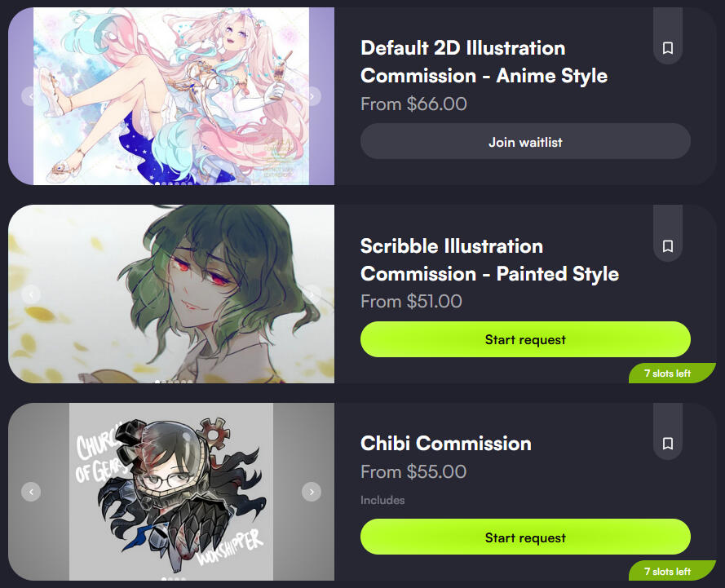This screenshot has width=725, height=588.
Task: Bookmark the Default 2D Illustration Commission
Action: tap(667, 48)
